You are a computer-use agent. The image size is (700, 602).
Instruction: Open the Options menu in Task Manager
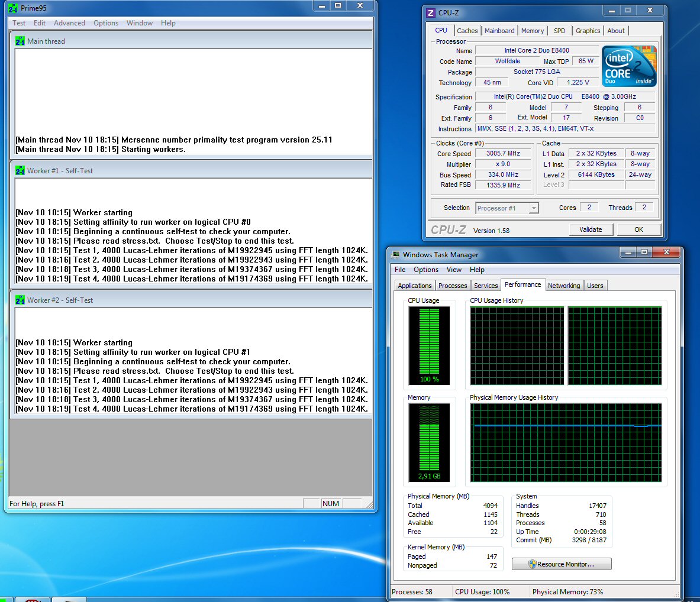pos(426,270)
